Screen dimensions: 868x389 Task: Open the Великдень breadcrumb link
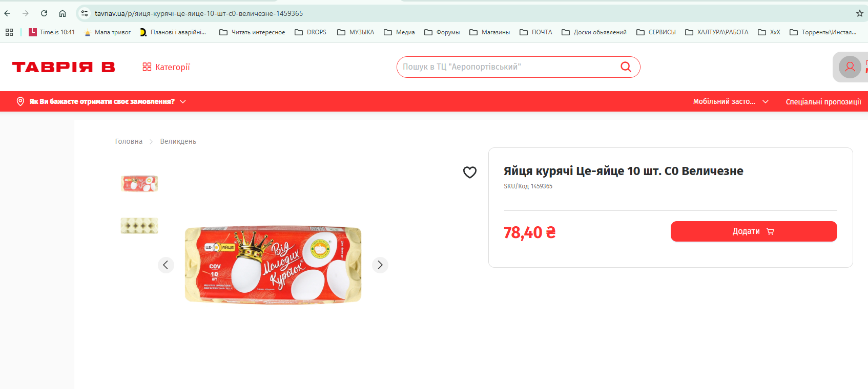pos(178,141)
